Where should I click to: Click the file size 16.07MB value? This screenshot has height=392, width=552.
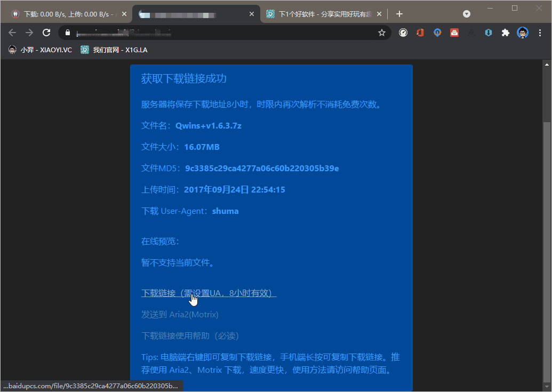click(x=202, y=147)
